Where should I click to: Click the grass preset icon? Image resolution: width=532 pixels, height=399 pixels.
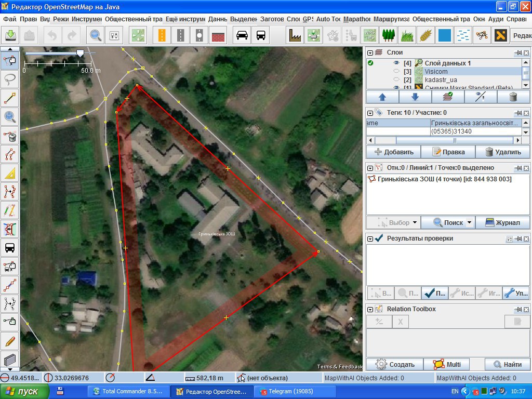click(x=407, y=35)
